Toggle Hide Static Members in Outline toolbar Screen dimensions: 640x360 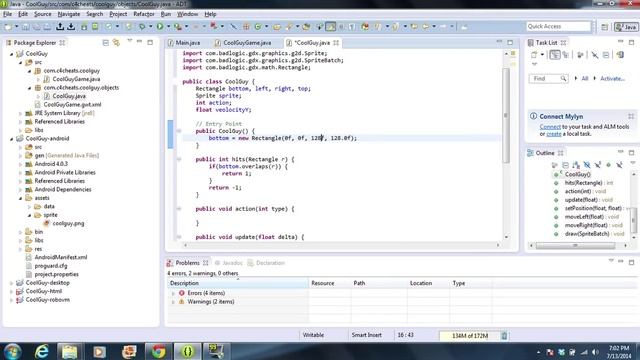point(598,165)
